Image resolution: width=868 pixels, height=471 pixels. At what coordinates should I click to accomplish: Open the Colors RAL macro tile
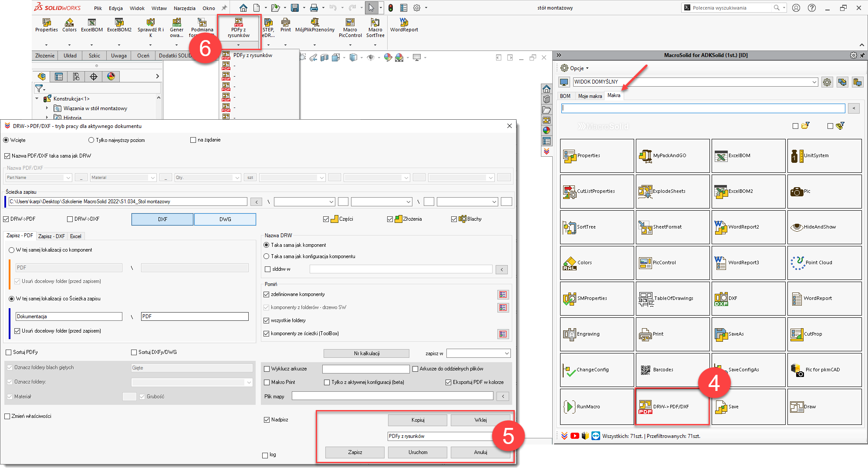tap(597, 263)
